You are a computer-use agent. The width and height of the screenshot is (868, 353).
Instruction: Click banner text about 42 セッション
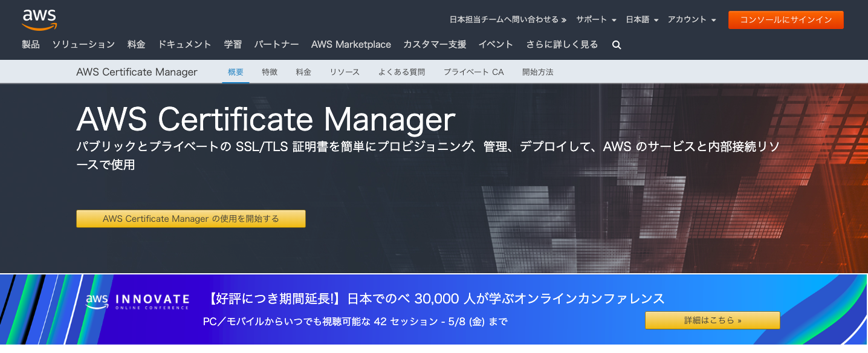click(355, 322)
